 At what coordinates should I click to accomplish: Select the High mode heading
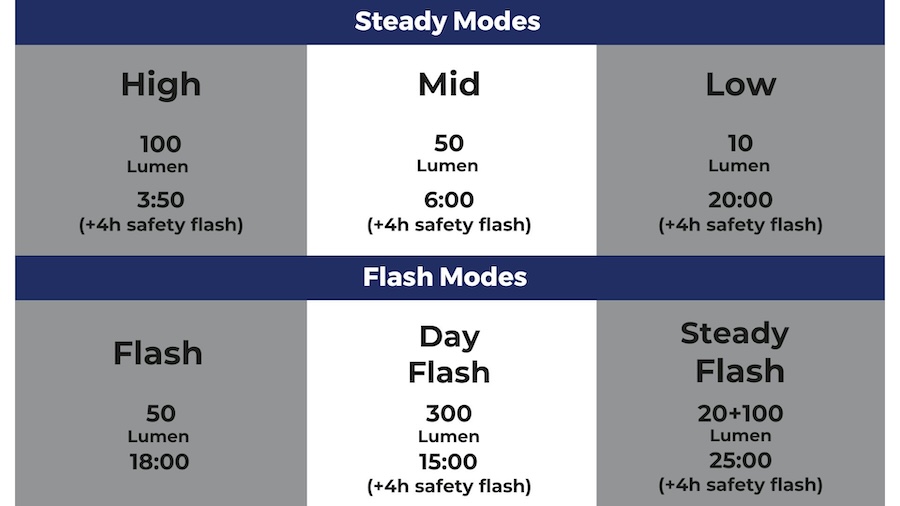pos(160,85)
